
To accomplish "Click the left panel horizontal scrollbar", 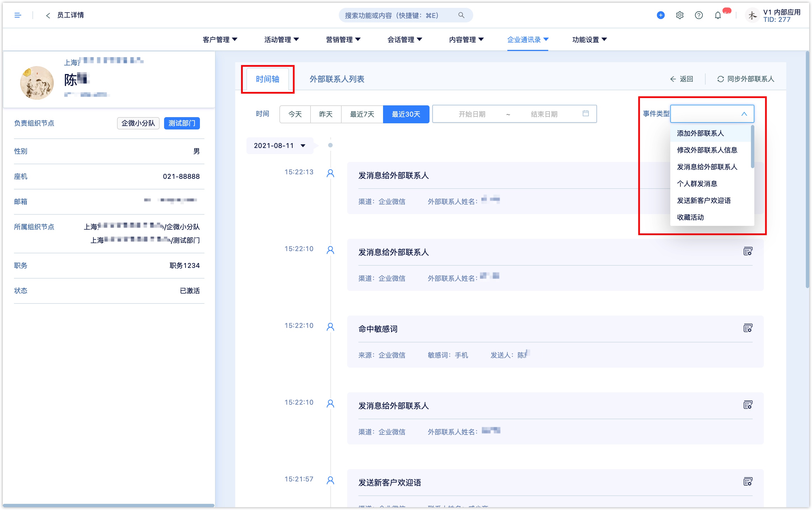I will coord(108,505).
